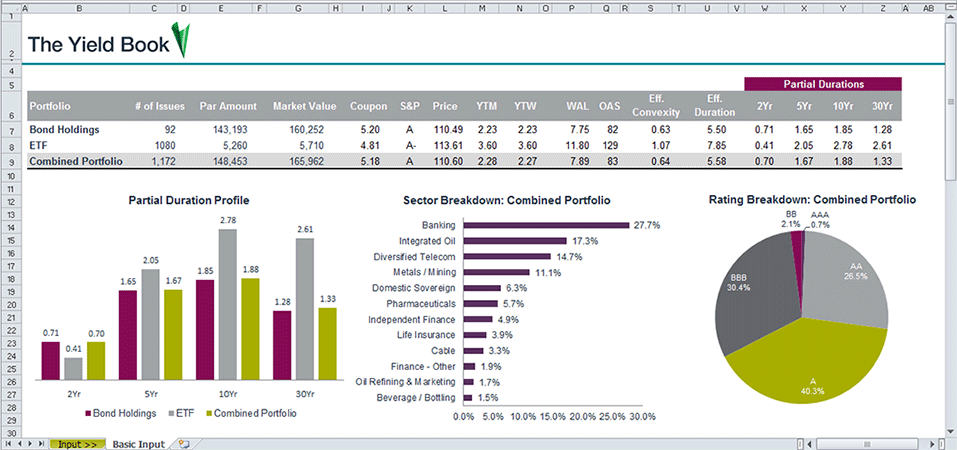Click the Domestic Sovereign sector label
Viewport: 957px width, 450px height.
pyautogui.click(x=414, y=288)
